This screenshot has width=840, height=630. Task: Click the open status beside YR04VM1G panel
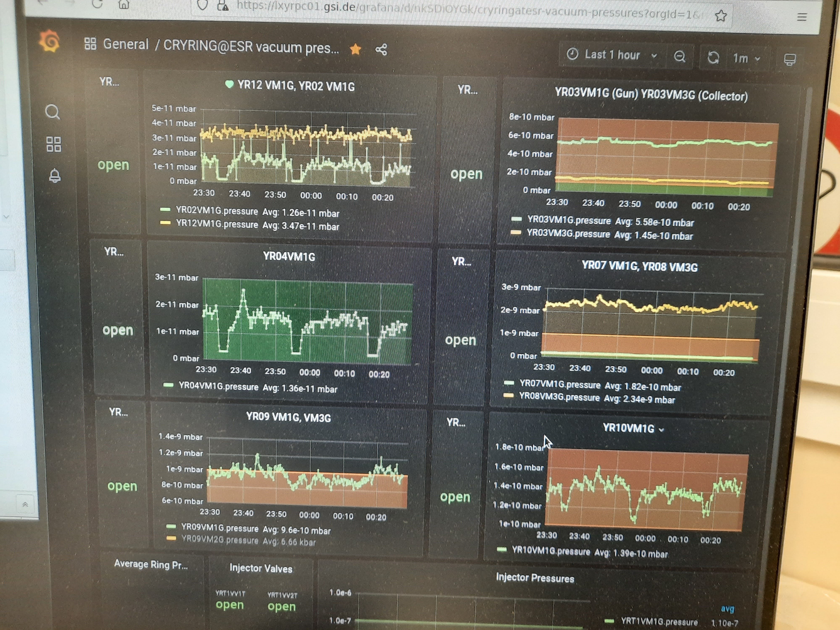click(118, 330)
